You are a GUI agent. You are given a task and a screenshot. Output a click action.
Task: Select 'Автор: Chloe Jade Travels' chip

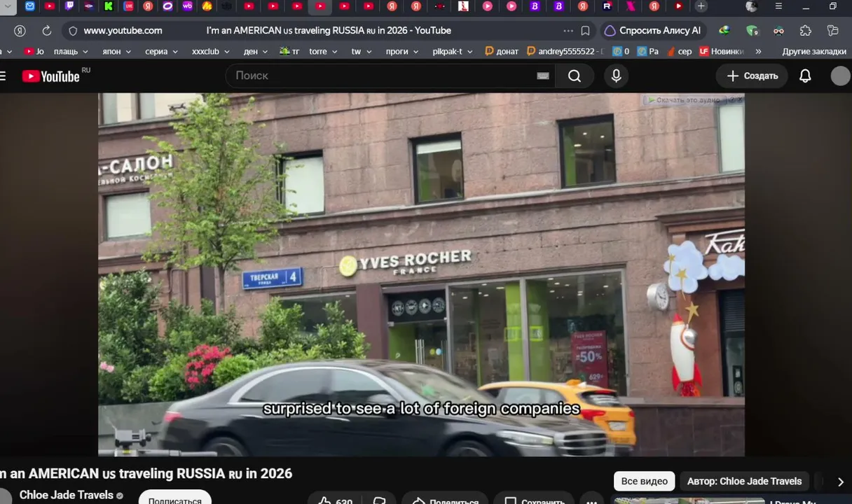coord(744,481)
